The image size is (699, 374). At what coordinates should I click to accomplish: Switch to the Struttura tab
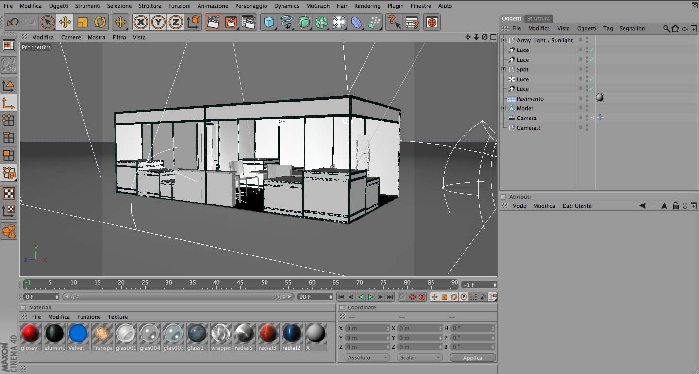pos(539,18)
